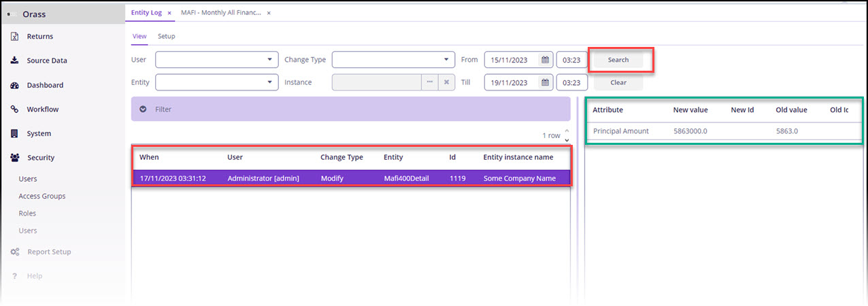
Task: Open the Change Type dropdown
Action: pos(446,60)
